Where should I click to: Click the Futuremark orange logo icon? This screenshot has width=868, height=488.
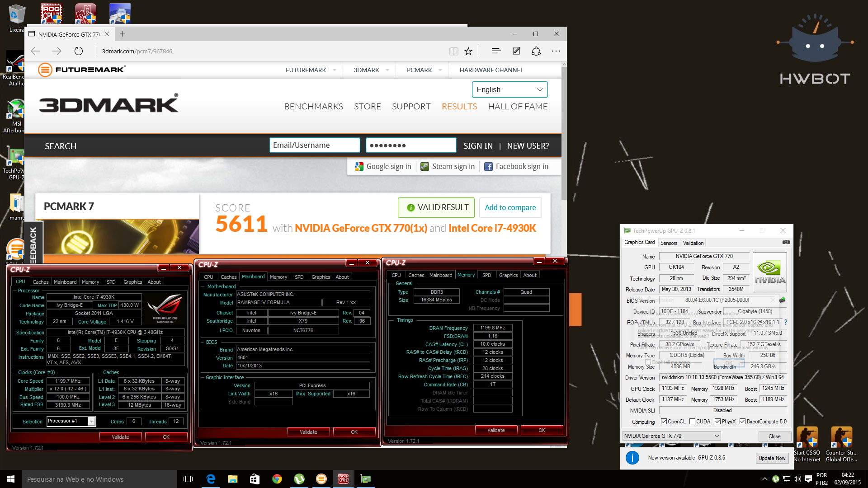[x=45, y=70]
